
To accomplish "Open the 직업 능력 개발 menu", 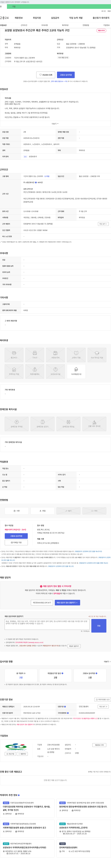I will coord(76,18).
